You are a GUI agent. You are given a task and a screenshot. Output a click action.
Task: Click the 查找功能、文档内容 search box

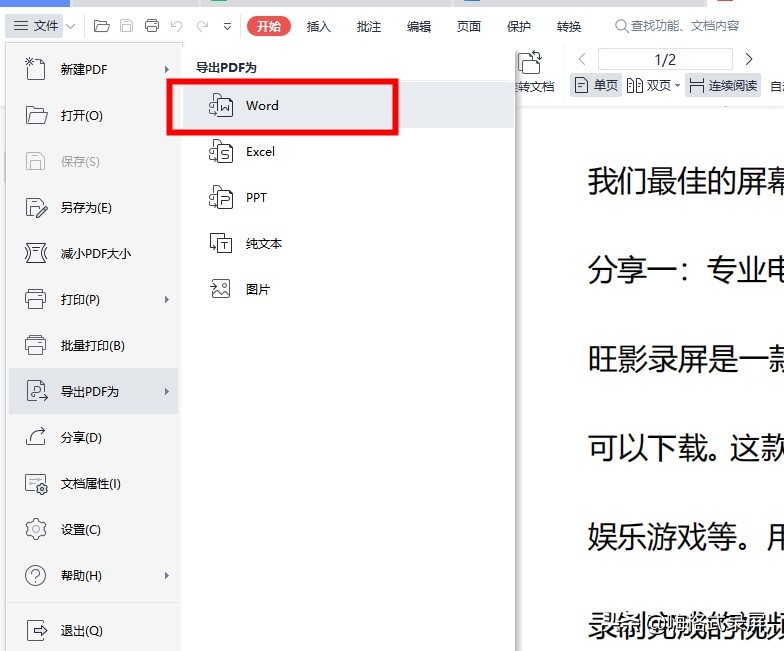677,26
